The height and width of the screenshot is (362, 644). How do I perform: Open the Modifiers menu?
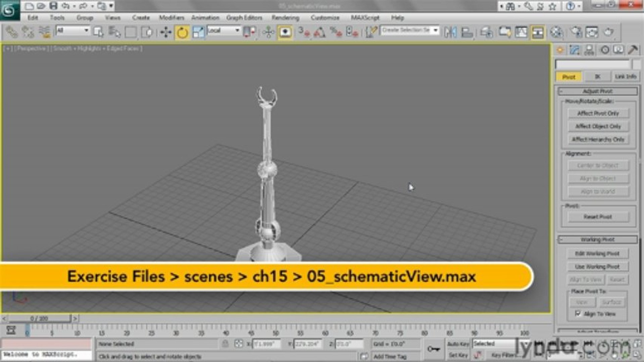[171, 18]
